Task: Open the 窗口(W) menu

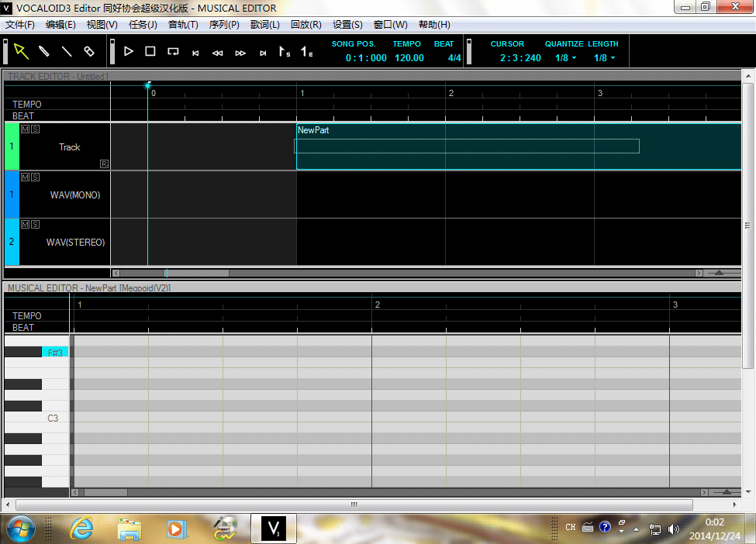Action: click(391, 25)
